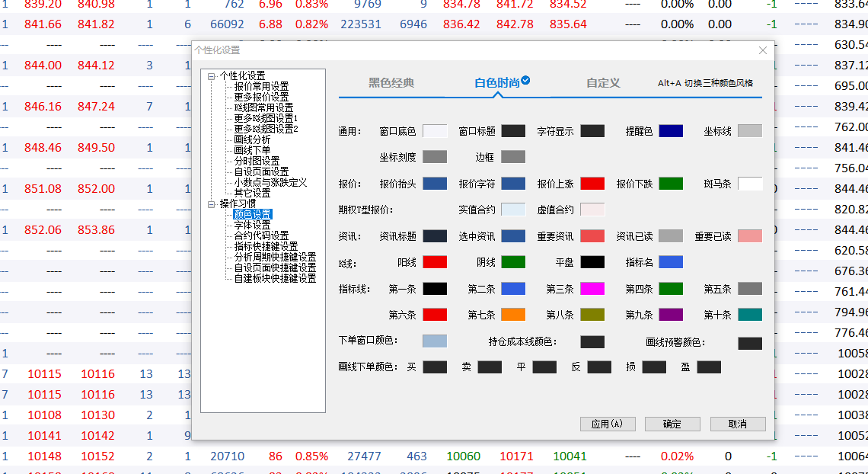Open the 字体设置 tree item

(252, 226)
